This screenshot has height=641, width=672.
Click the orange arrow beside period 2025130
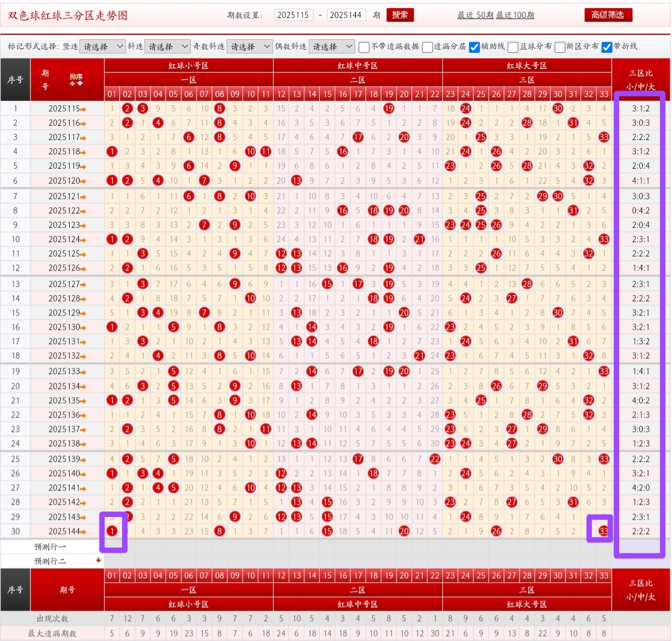tap(83, 327)
